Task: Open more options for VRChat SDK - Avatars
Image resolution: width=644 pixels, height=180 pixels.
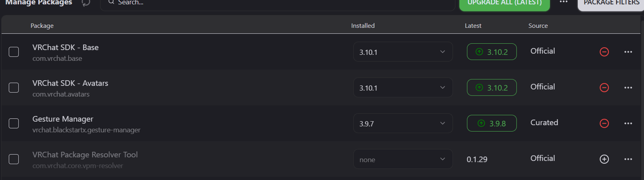Action: point(628,87)
